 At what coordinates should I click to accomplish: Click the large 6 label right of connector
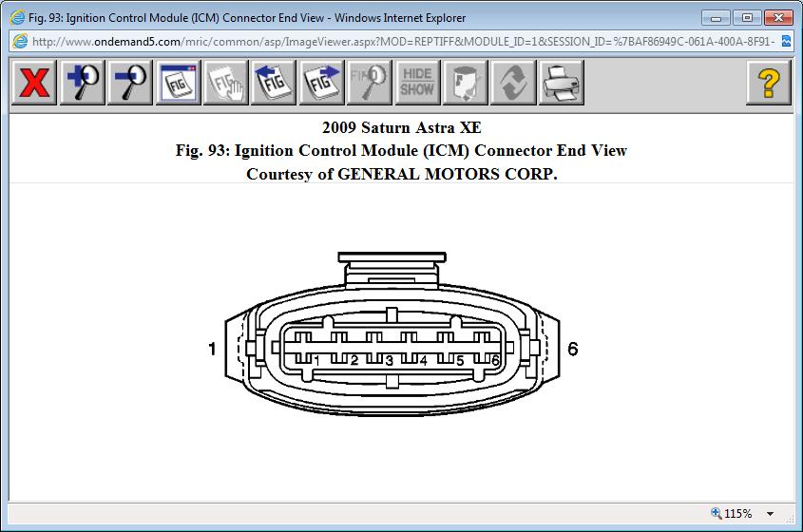(572, 349)
